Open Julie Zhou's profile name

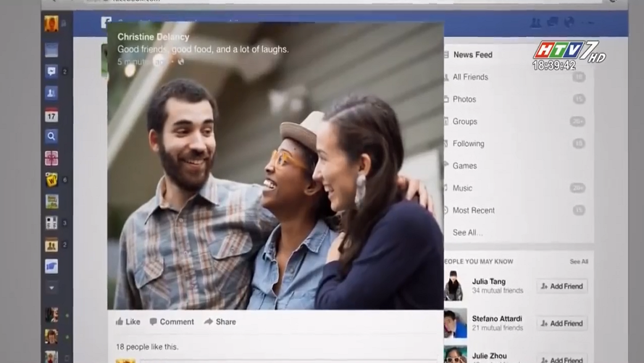(x=489, y=356)
